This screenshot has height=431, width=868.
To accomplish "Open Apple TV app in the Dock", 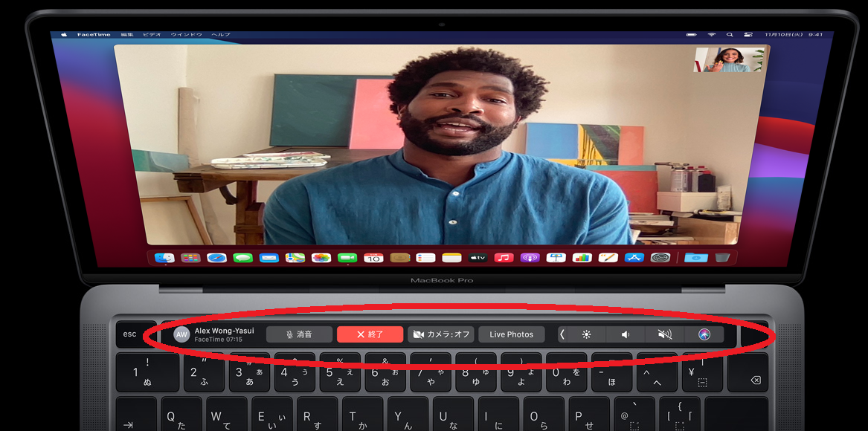I will (478, 258).
